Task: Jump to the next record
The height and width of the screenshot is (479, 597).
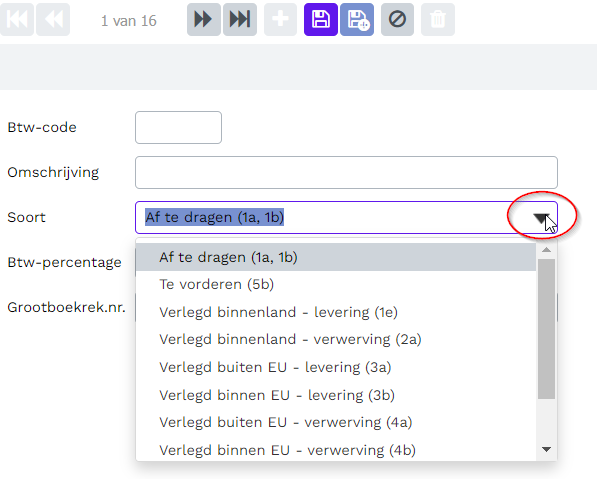Action: 204,19
